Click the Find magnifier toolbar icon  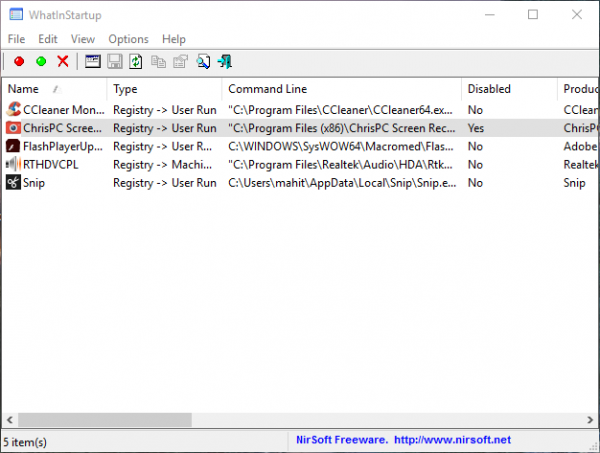click(203, 61)
